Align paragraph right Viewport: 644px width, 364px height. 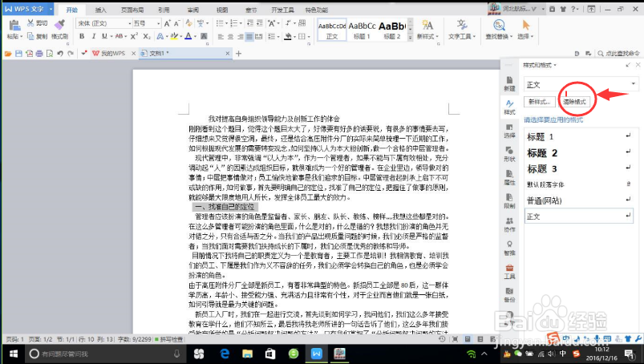pyautogui.click(x=240, y=37)
